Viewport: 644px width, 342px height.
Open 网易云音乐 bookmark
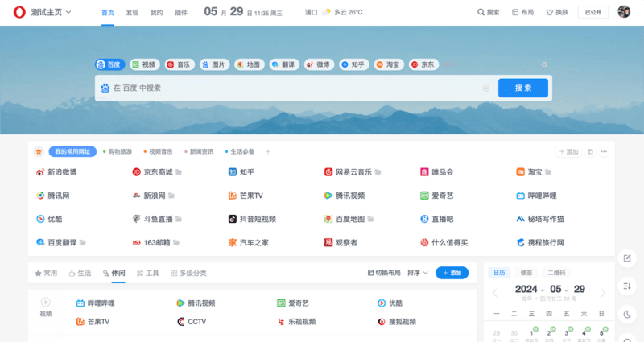pyautogui.click(x=349, y=172)
